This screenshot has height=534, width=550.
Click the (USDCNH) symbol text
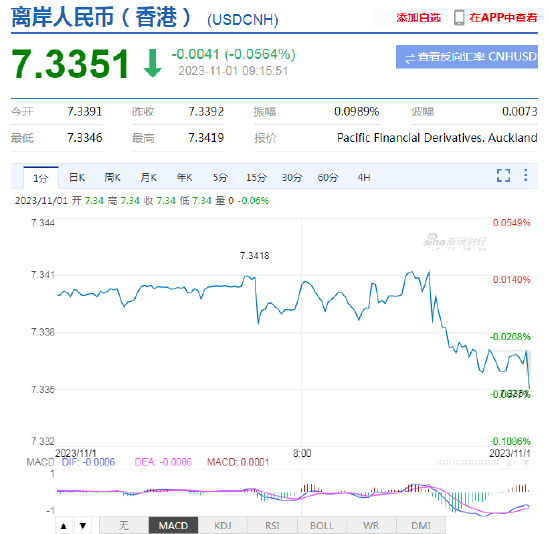(243, 20)
